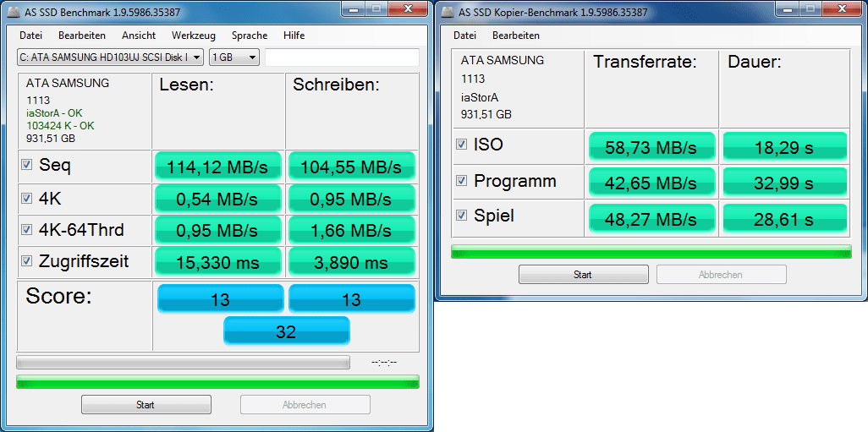Toggle the Zugriffszeit checkbox
Viewport: 868px width, 432px height.
click(25, 261)
